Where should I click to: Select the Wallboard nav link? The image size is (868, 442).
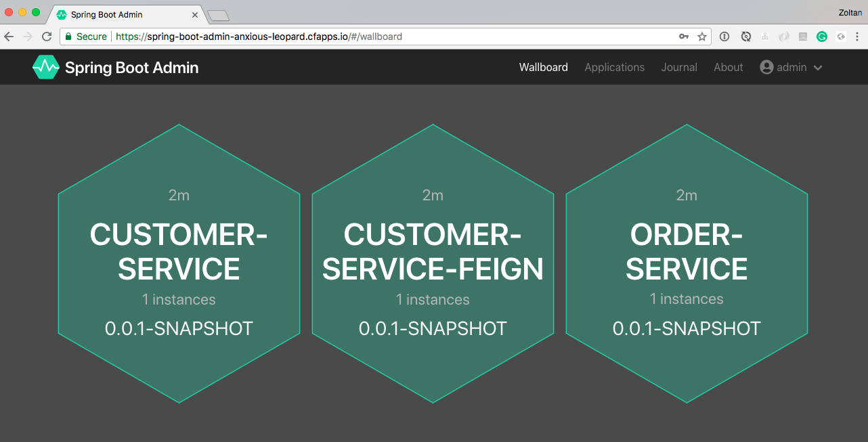click(x=543, y=67)
